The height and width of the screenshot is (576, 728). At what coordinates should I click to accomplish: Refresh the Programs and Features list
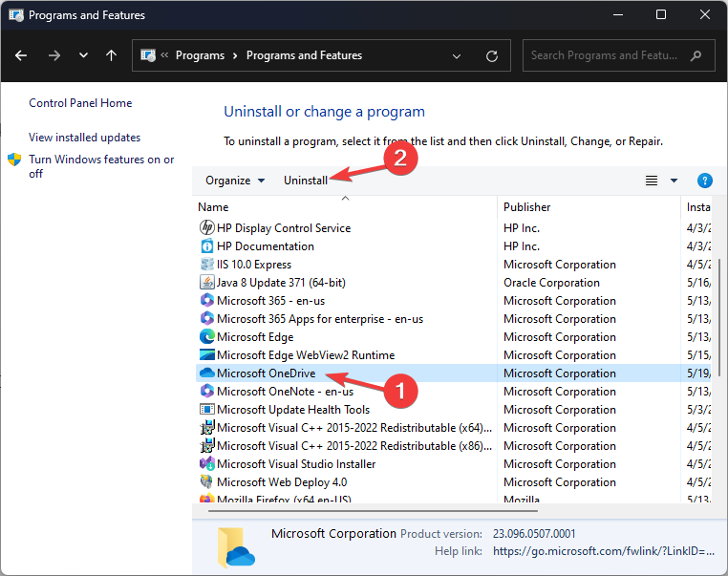pyautogui.click(x=492, y=56)
